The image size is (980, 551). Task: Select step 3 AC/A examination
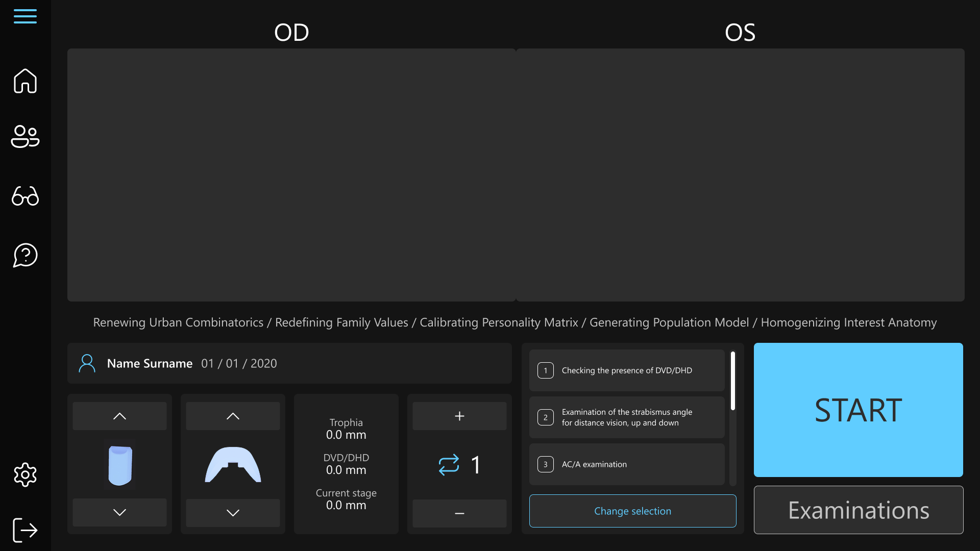(627, 464)
